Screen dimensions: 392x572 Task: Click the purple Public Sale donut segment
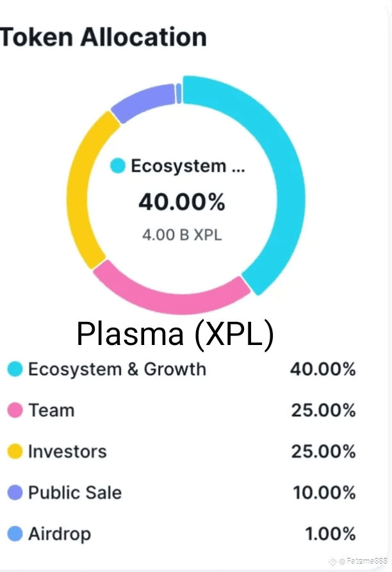point(142,100)
